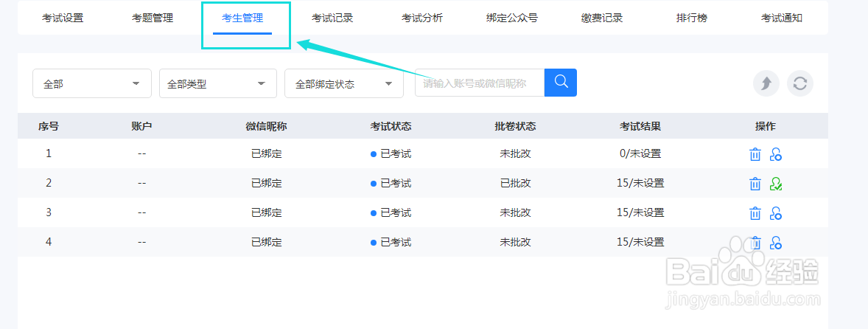The width and height of the screenshot is (868, 329).
Task: Click the 考试结果 column header
Action: (x=640, y=126)
